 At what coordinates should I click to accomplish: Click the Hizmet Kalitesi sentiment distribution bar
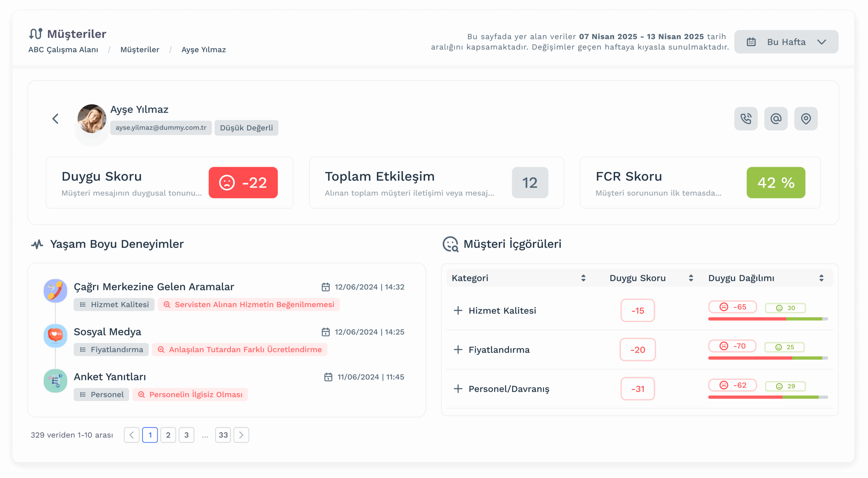(768, 319)
